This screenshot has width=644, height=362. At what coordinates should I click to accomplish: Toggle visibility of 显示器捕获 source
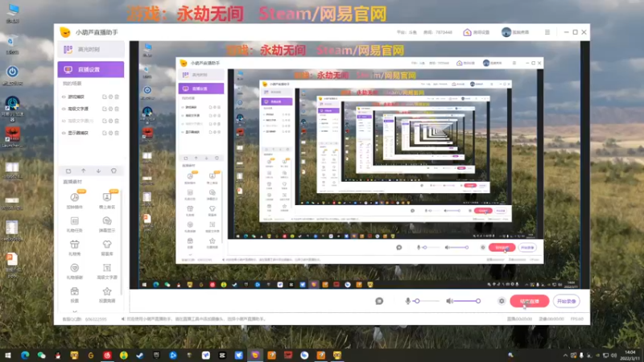64,133
